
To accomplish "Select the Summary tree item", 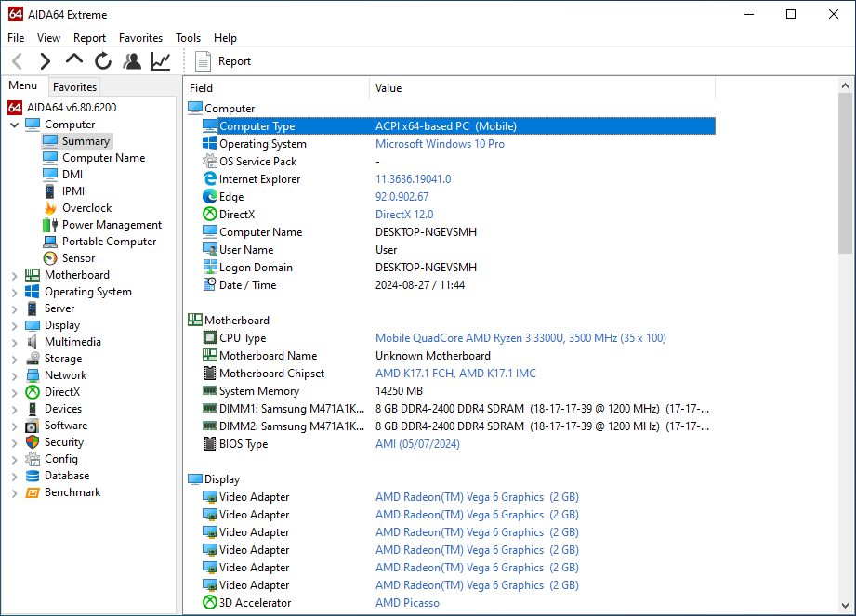I will 86,141.
